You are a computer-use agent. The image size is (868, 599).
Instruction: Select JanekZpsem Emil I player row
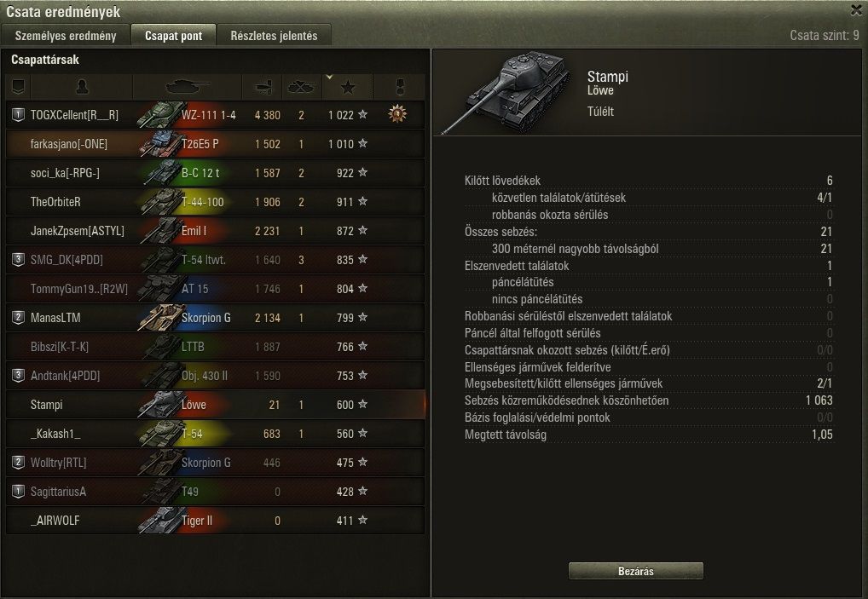tap(216, 231)
